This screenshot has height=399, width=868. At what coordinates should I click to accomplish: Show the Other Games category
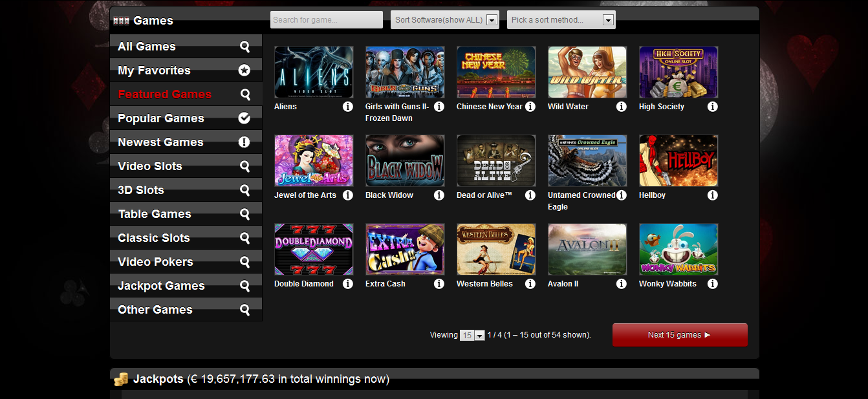[x=186, y=310]
